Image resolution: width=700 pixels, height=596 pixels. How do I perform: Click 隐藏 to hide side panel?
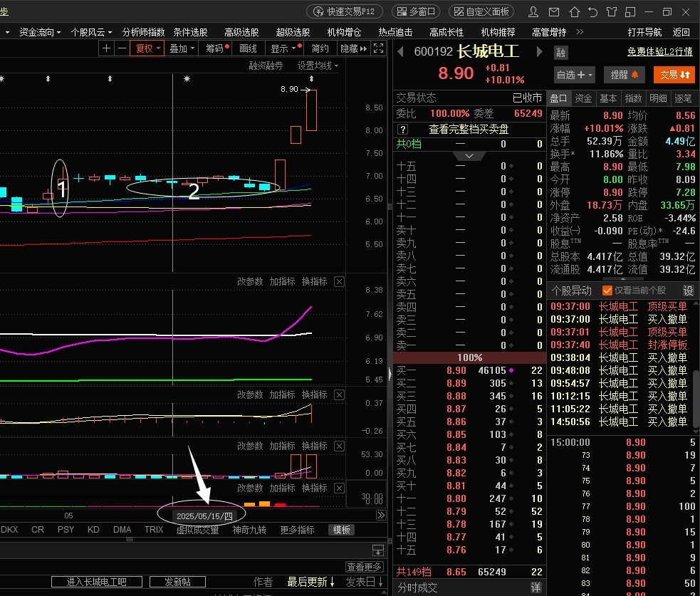click(x=353, y=48)
